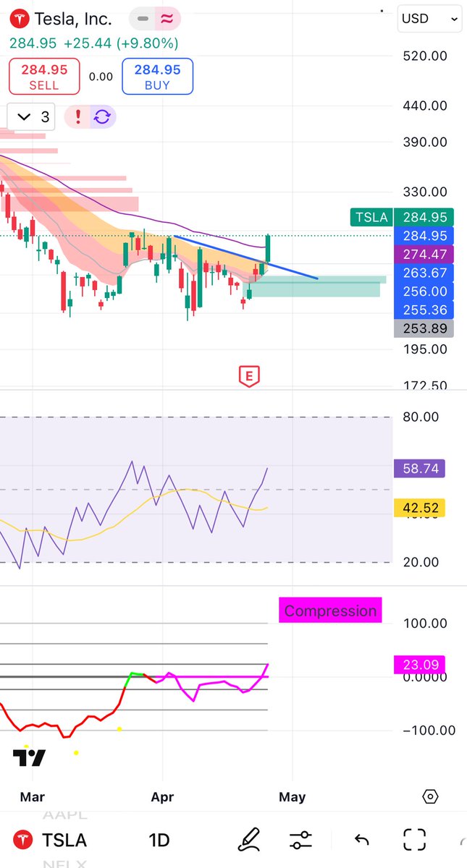Image resolution: width=467 pixels, height=868 pixels.
Task: Click the green support zone rectangle
Action: click(x=313, y=286)
